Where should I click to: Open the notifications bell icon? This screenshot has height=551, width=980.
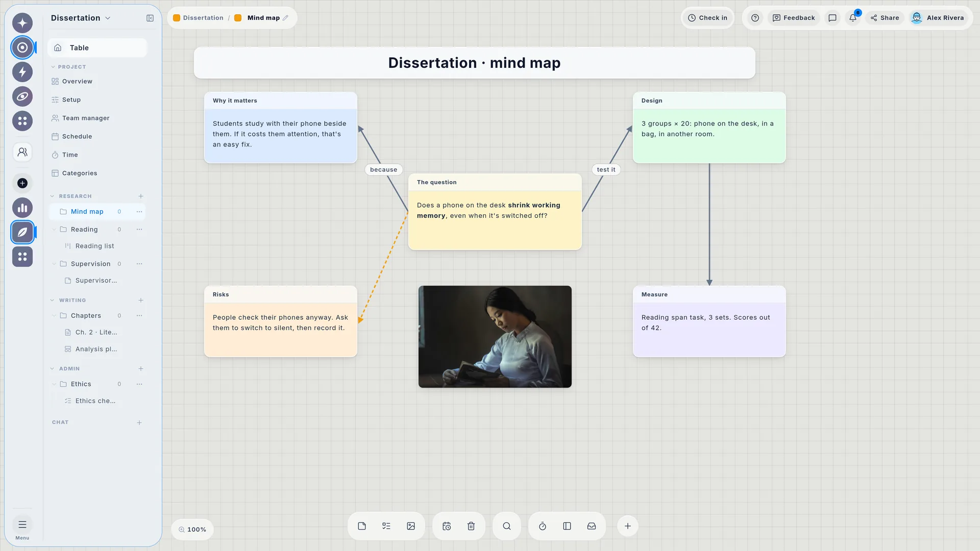pyautogui.click(x=853, y=18)
